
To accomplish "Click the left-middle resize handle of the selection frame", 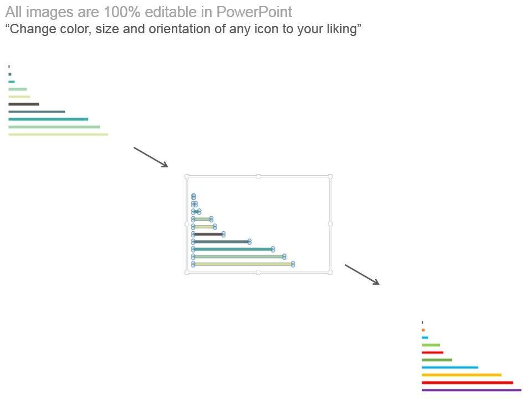I will pos(187,224).
